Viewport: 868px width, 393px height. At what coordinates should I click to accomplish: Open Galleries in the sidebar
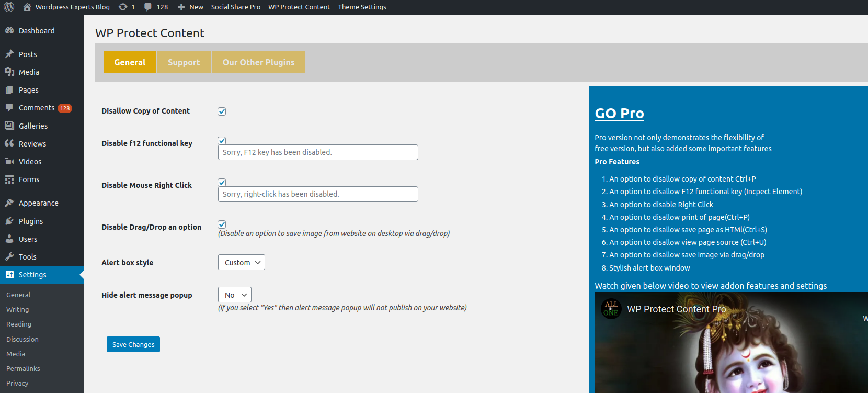pyautogui.click(x=42, y=126)
